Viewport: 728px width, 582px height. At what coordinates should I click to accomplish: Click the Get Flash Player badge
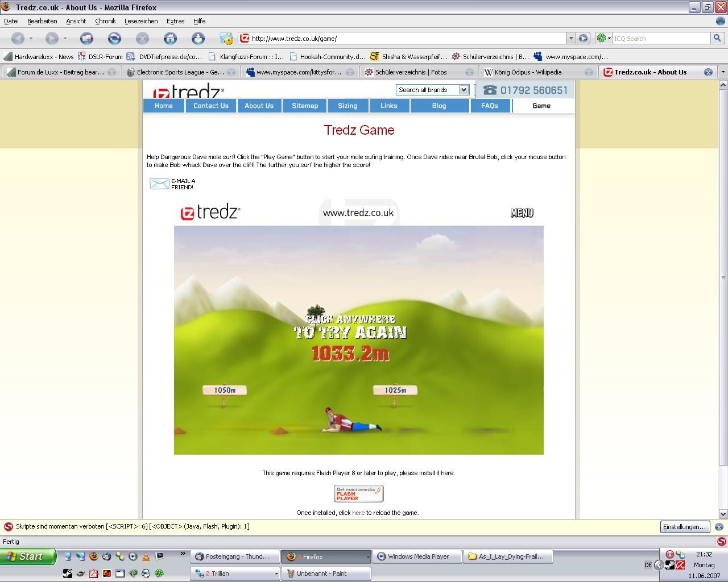click(358, 493)
